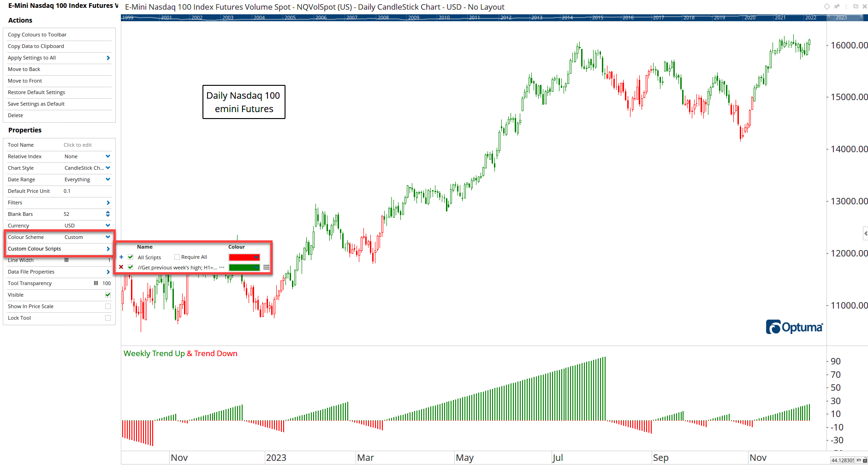Open script editor via the ellipsis icon
The height and width of the screenshot is (465, 868).
tap(222, 268)
